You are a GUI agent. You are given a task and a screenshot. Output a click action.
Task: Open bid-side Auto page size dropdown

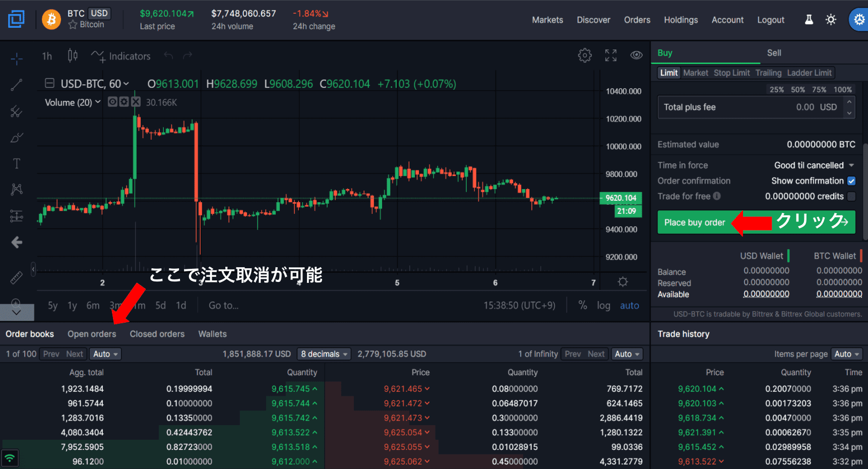tap(105, 354)
